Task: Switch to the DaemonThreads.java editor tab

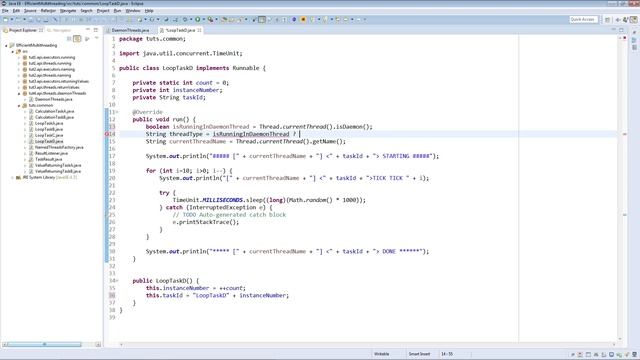Action: (x=130, y=30)
